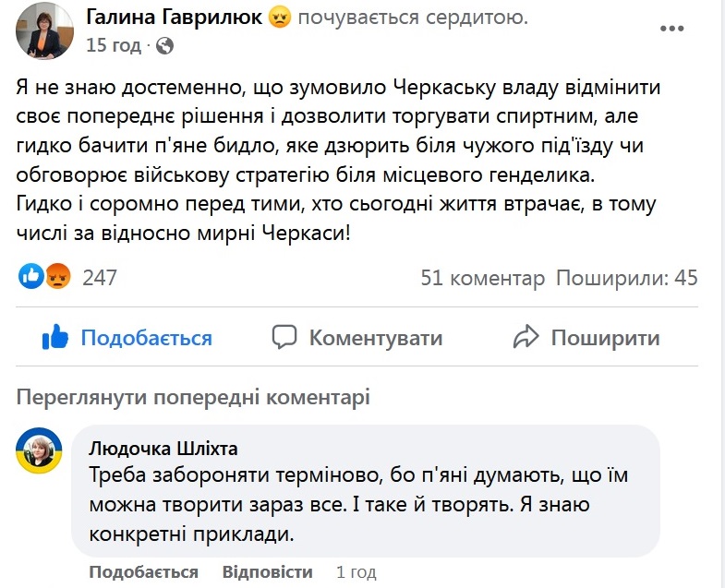Open the comment's 1 год timestamp
This screenshot has height=588, width=725.
point(355,572)
